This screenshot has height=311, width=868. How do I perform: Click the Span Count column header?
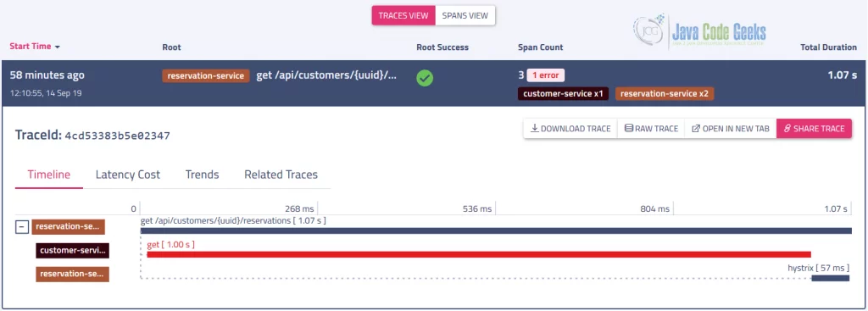(x=540, y=47)
